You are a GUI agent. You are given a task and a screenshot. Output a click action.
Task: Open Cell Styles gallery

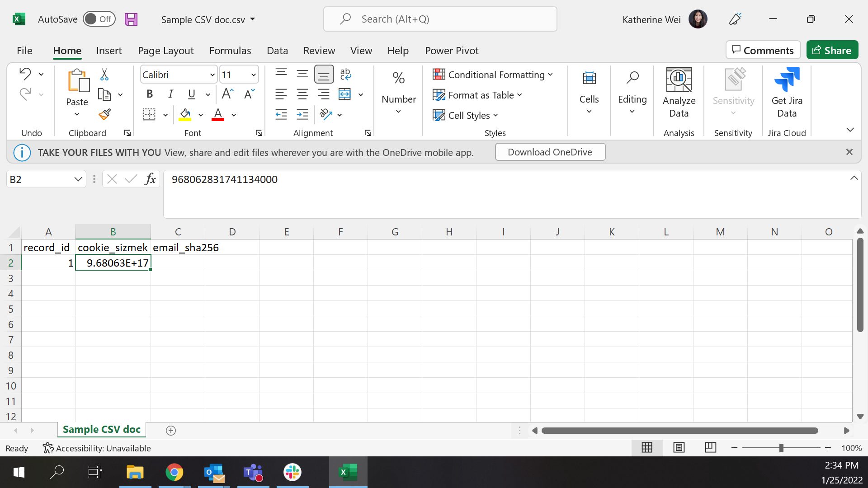coord(465,115)
